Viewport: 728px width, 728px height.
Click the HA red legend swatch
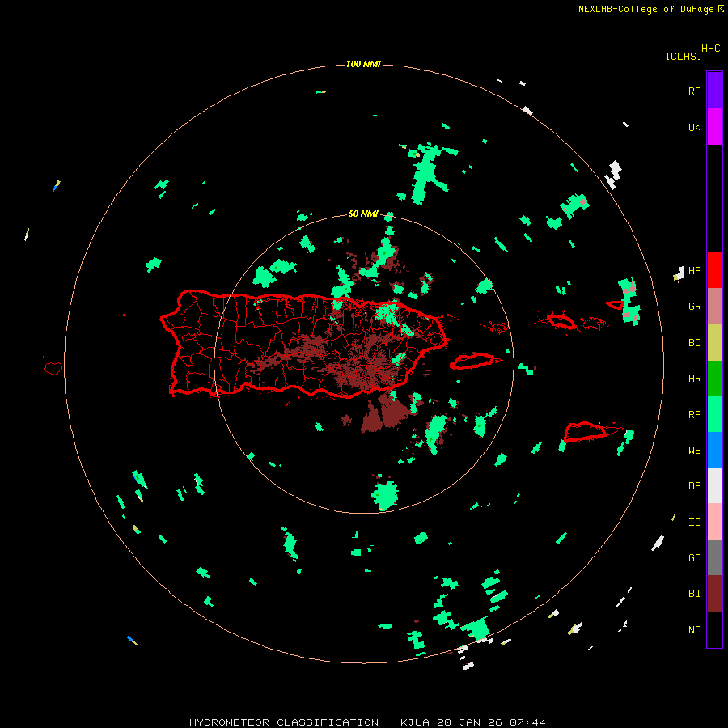[714, 270]
